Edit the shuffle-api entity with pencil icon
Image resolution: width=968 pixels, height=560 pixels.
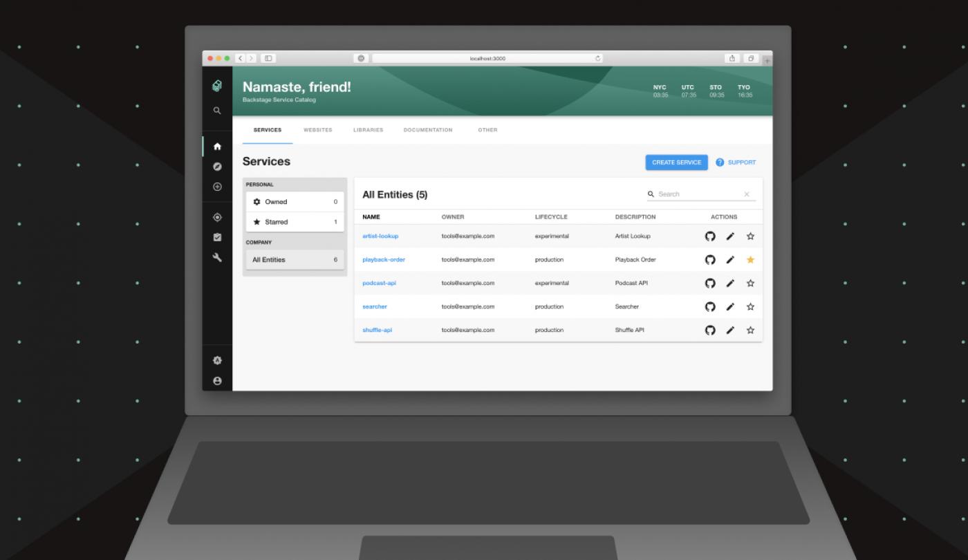pos(730,330)
